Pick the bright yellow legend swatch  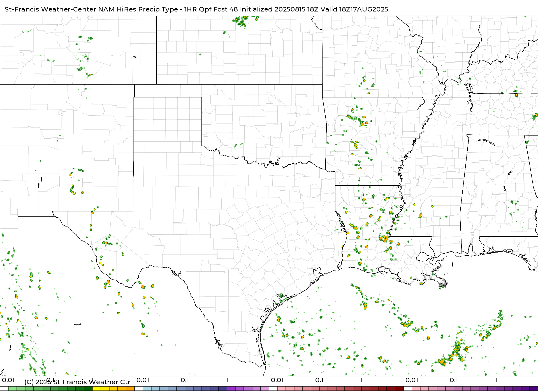pyautogui.click(x=97, y=389)
